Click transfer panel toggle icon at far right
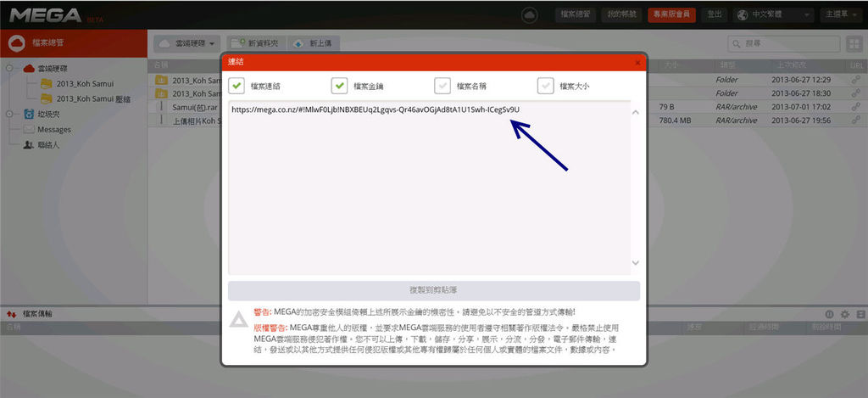 pos(860,314)
